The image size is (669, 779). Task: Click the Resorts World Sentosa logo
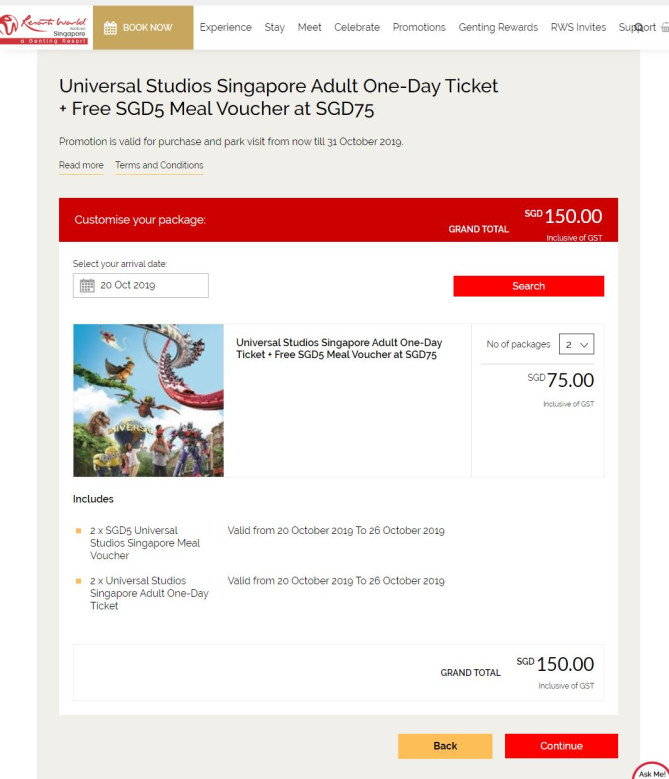coord(45,27)
